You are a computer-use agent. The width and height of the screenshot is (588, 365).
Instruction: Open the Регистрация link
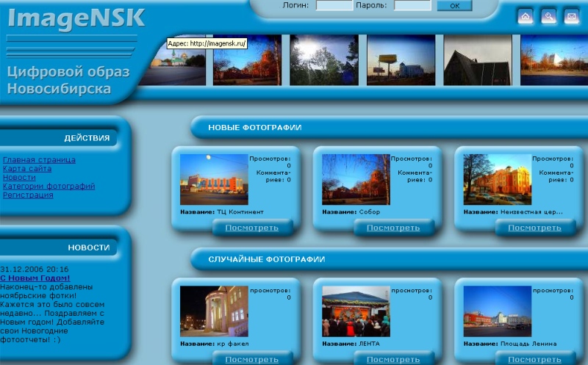coord(28,195)
